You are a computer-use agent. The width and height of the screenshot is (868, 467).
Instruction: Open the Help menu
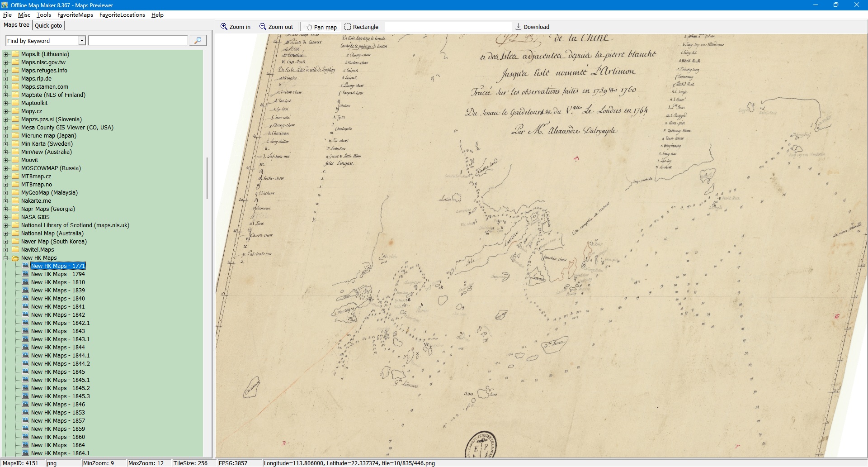coord(157,15)
